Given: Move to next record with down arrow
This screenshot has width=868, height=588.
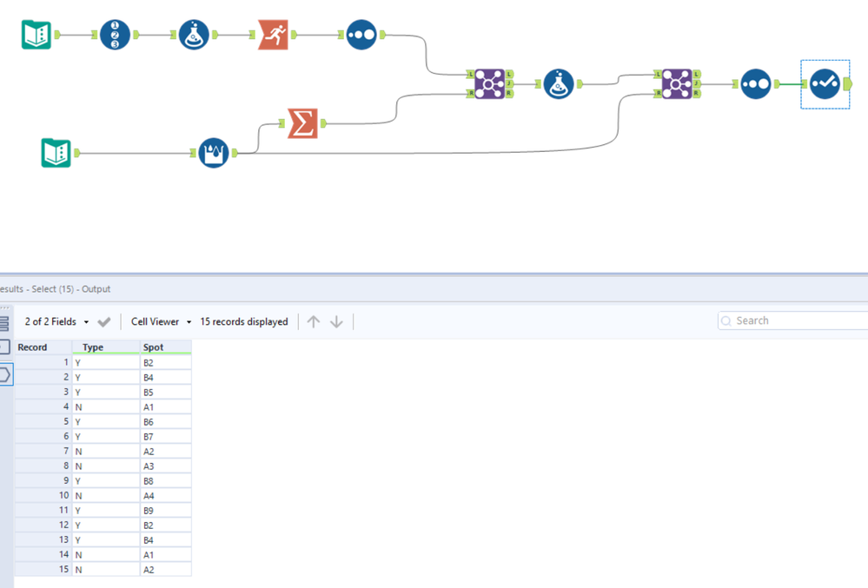Looking at the screenshot, I should (x=336, y=321).
